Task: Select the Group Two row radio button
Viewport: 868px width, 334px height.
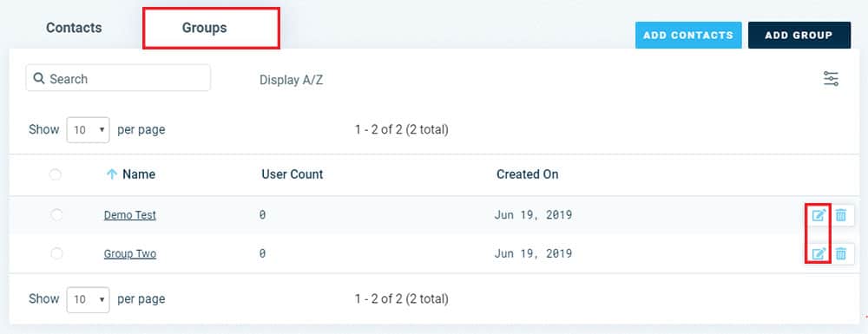Action: tap(56, 254)
